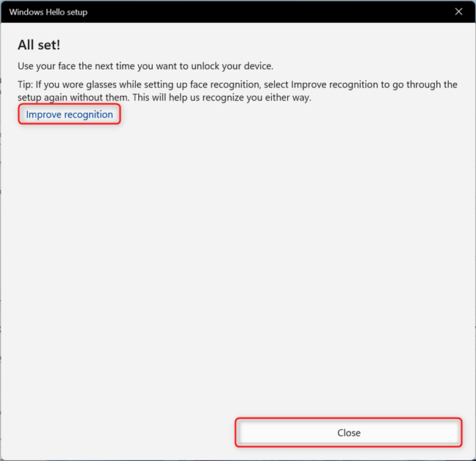Click the text 'Use your face the next time'
The image size is (476, 461).
click(x=76, y=66)
